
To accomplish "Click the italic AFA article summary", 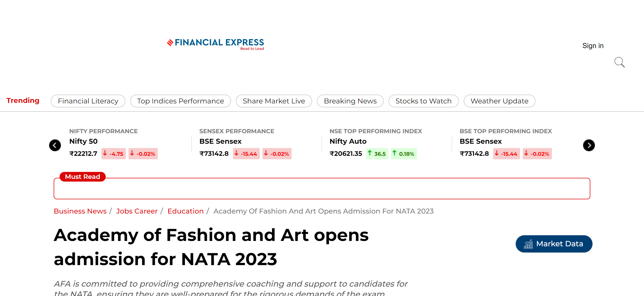I will 231,288.
